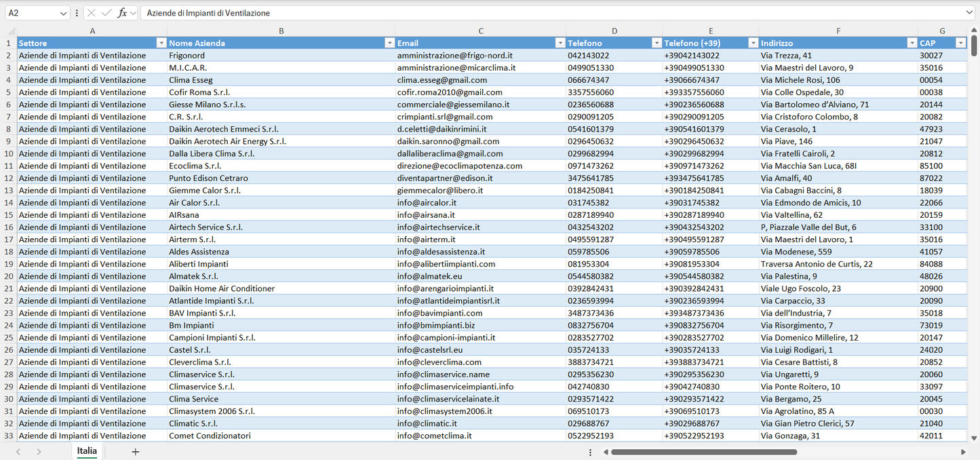Select column A header
The width and height of the screenshot is (980, 460).
tap(92, 31)
